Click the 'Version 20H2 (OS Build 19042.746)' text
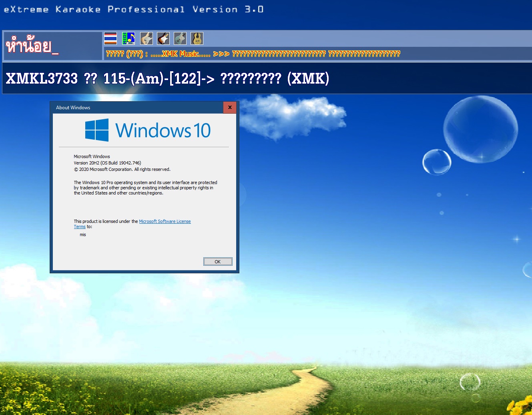This screenshot has width=532, height=415. click(107, 163)
